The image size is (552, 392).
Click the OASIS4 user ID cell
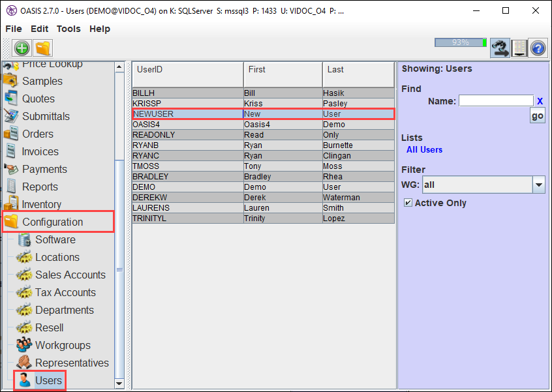click(x=188, y=124)
